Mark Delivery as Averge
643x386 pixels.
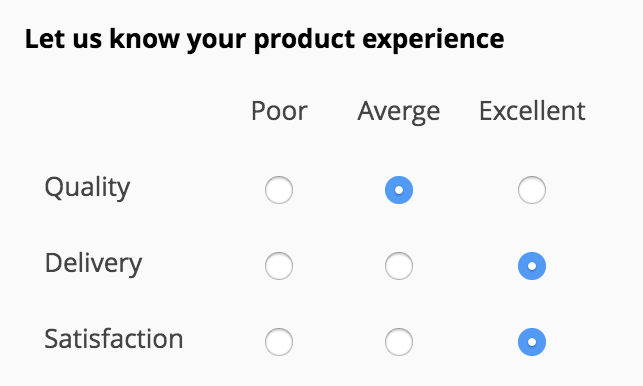click(399, 266)
